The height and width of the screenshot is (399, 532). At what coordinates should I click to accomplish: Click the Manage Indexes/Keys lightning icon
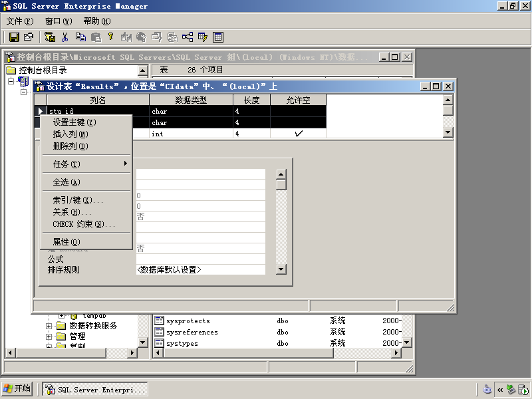(203, 37)
